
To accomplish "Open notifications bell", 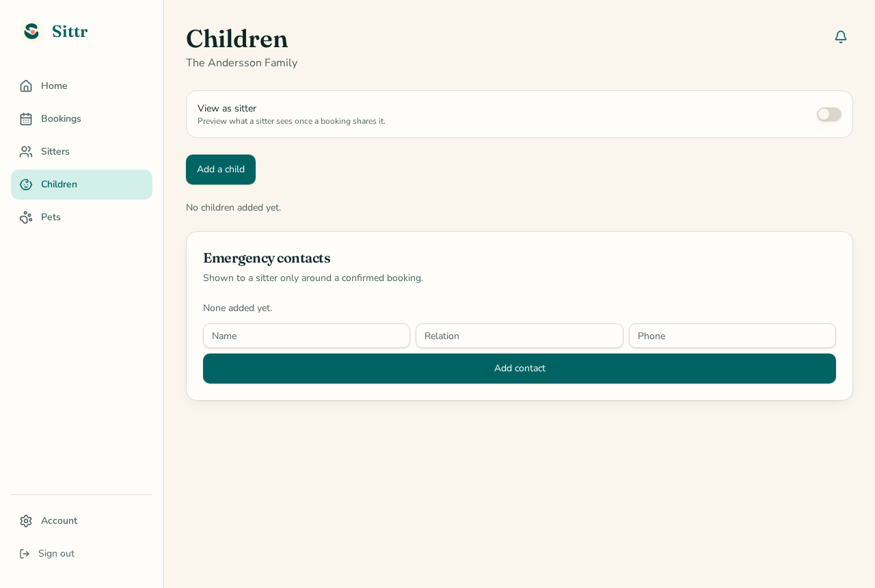I will click(841, 37).
